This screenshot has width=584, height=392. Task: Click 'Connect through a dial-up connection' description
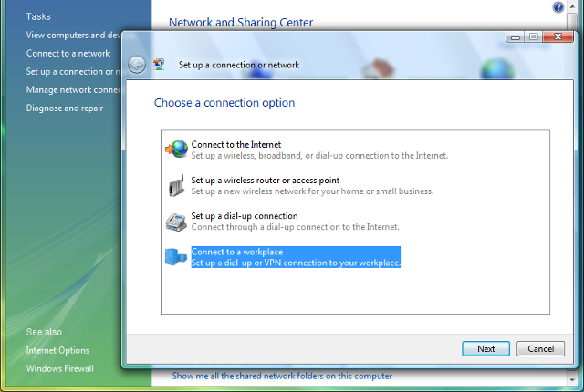coord(295,227)
